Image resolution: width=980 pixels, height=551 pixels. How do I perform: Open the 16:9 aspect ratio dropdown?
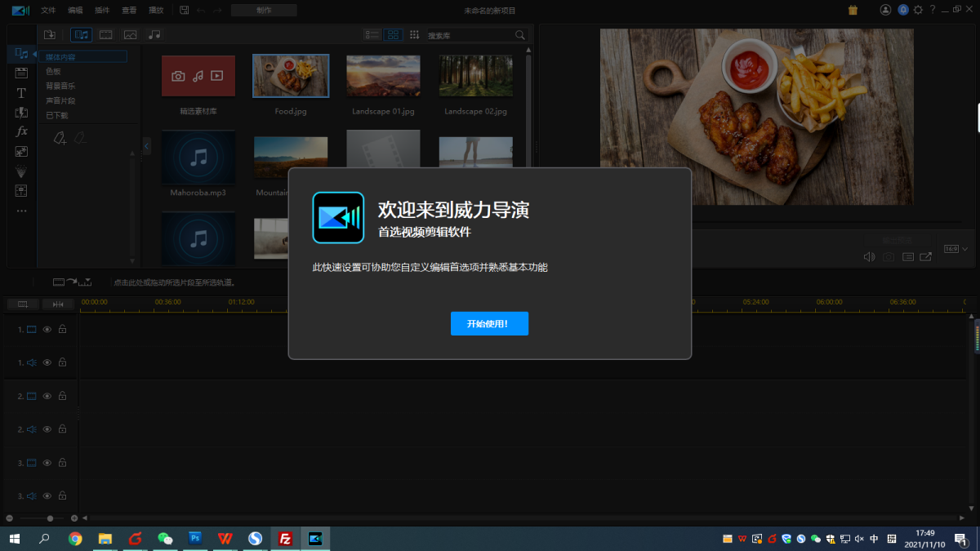(x=955, y=249)
